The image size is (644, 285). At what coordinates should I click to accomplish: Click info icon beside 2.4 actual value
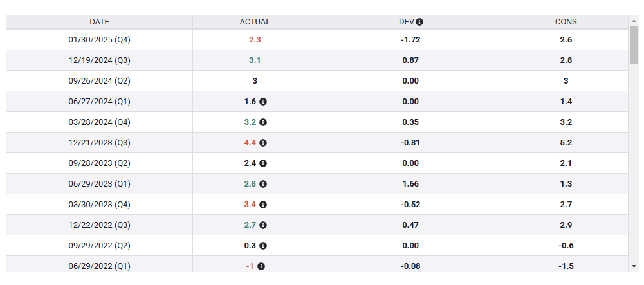click(263, 163)
